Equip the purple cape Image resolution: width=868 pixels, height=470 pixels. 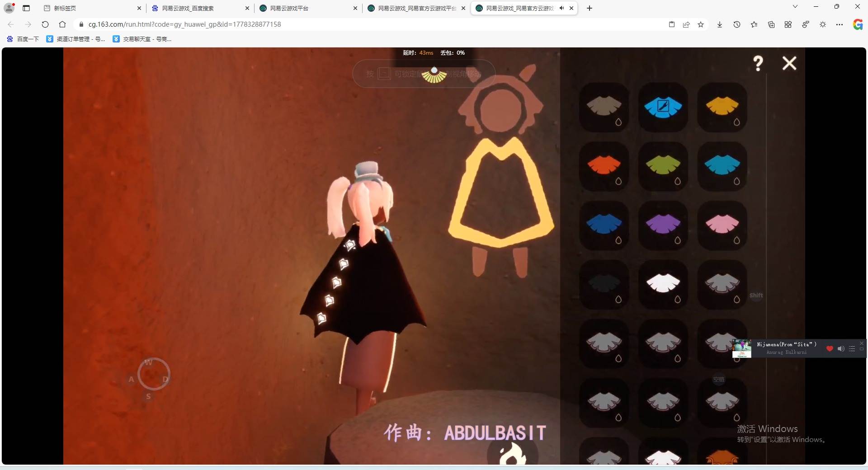pos(663,226)
